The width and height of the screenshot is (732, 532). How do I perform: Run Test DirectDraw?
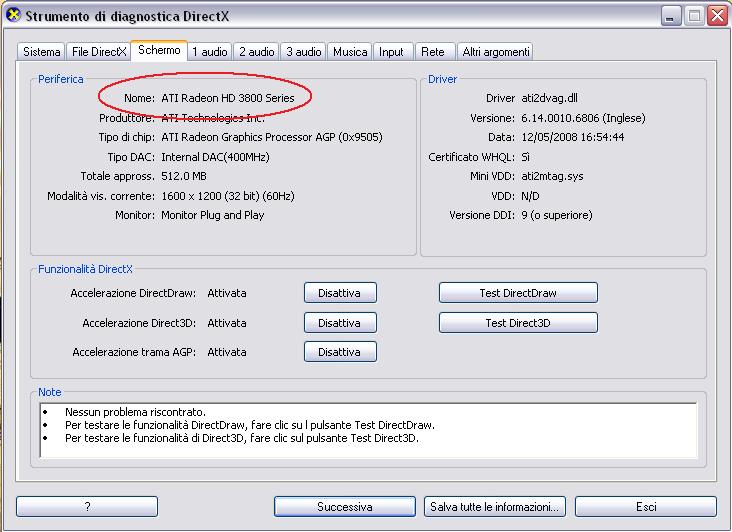coord(518,293)
